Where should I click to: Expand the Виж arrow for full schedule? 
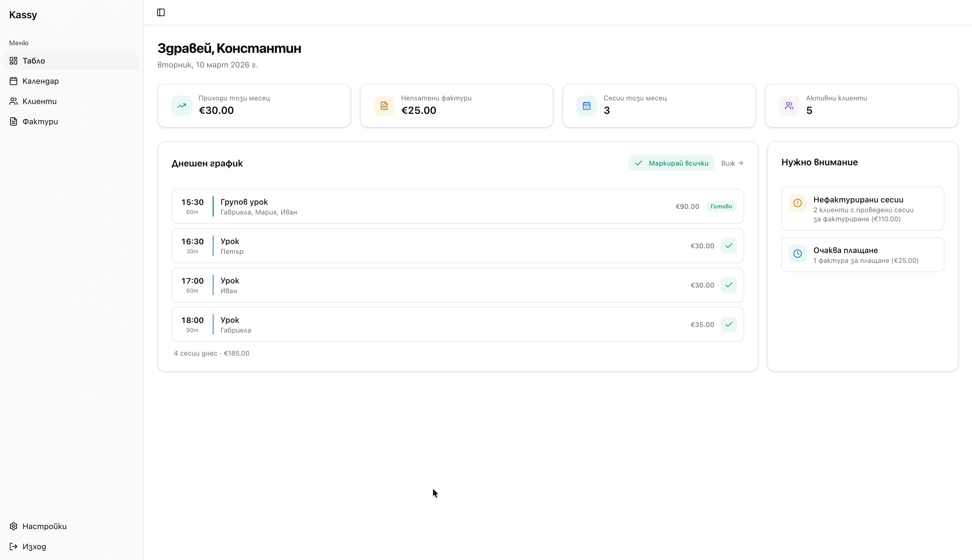coord(732,163)
